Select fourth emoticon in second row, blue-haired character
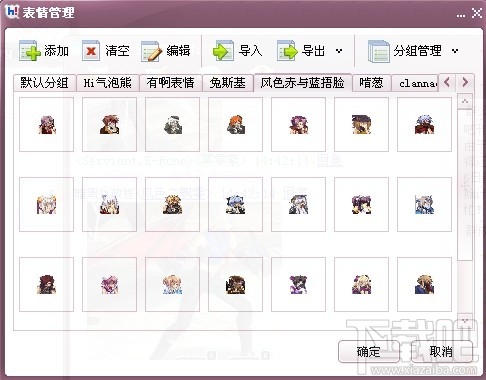Image resolution: width=486 pixels, height=380 pixels. point(235,204)
